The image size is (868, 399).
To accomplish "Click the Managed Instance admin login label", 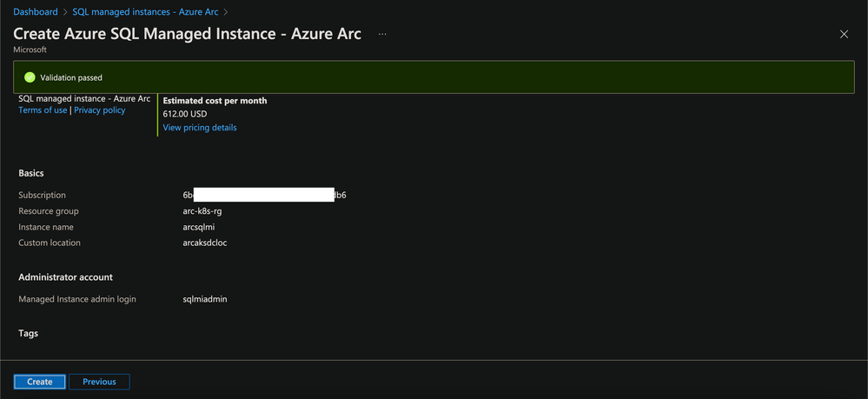I will [x=77, y=299].
